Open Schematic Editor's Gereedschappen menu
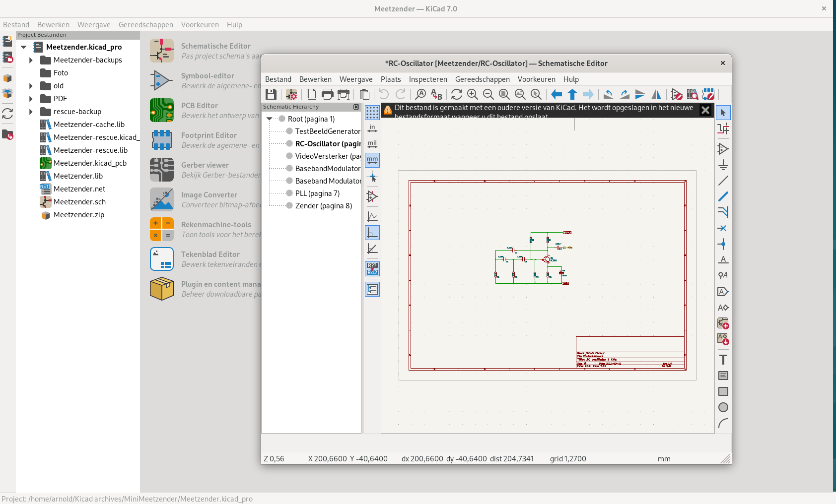This screenshot has width=836, height=504. coord(483,79)
